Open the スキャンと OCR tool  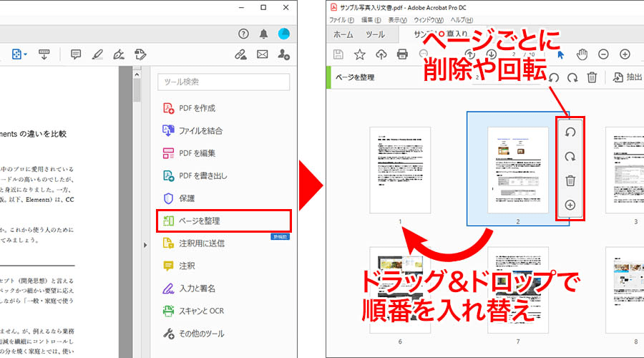193,311
